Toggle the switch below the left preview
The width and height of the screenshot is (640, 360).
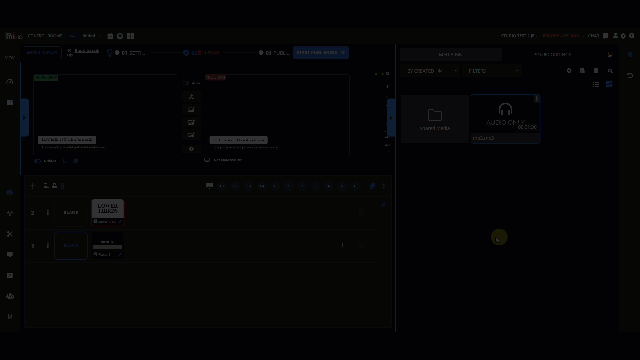pos(38,161)
